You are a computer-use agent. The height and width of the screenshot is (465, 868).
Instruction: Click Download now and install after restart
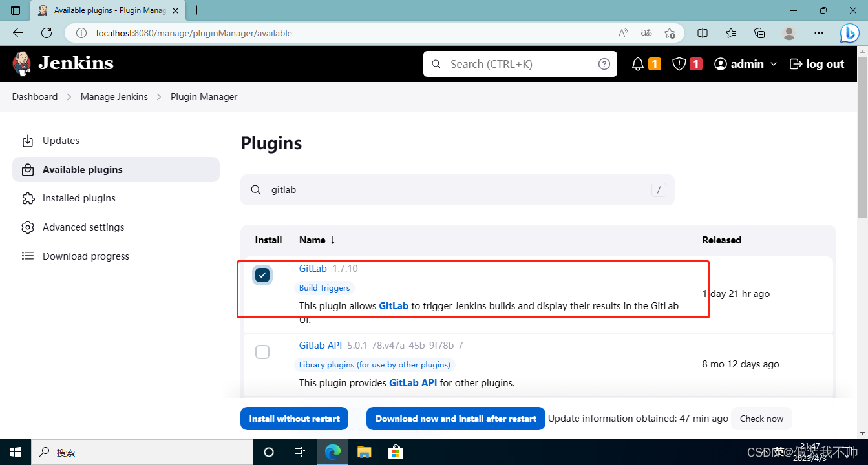[x=456, y=418]
